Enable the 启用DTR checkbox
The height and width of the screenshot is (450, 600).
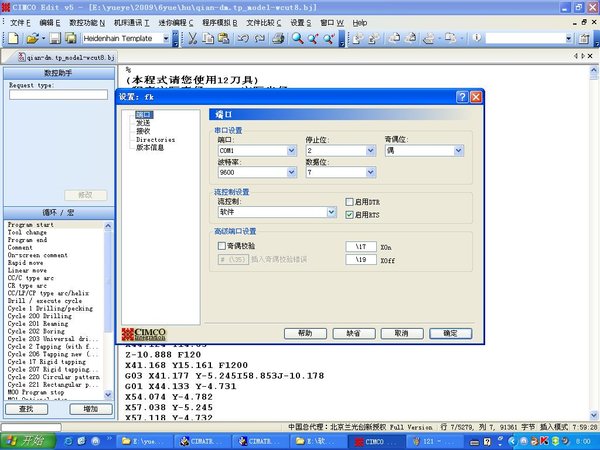(x=349, y=202)
